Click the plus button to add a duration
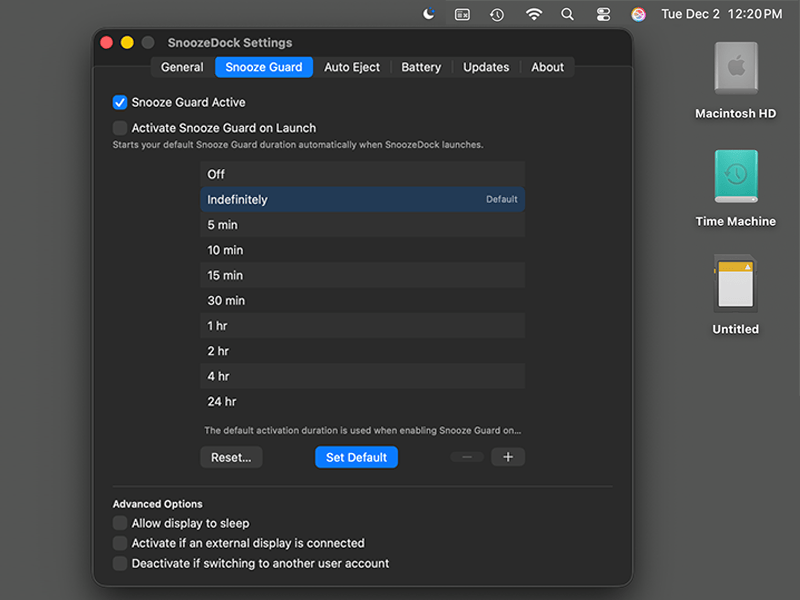 click(508, 457)
